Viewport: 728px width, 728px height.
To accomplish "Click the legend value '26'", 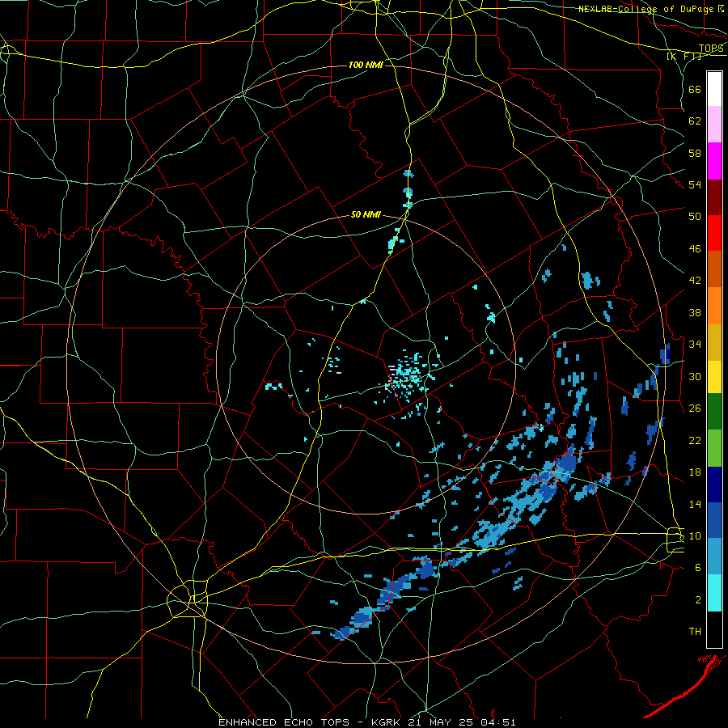I will pos(695,408).
